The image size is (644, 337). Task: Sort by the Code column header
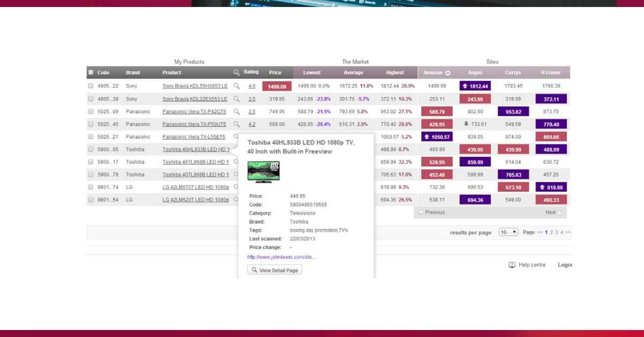(104, 72)
